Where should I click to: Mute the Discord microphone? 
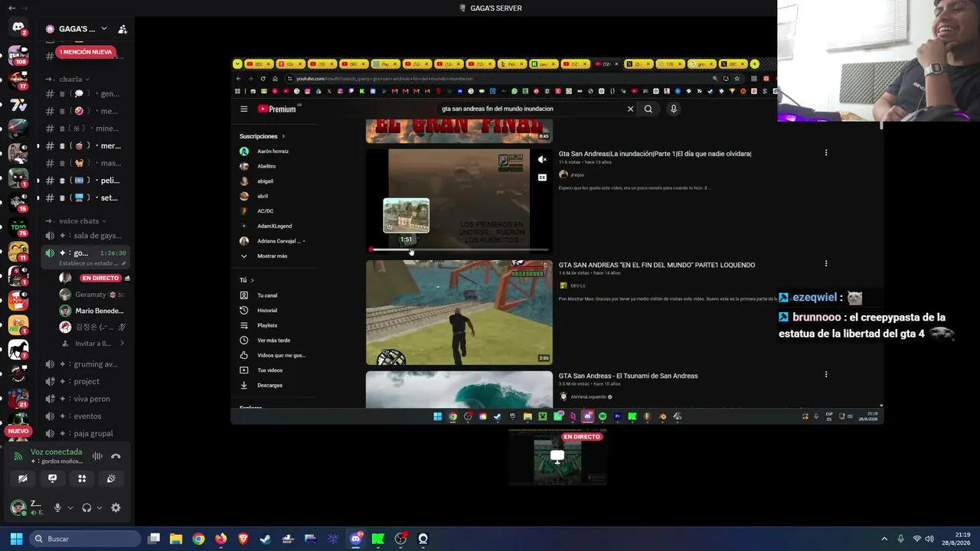click(x=57, y=507)
